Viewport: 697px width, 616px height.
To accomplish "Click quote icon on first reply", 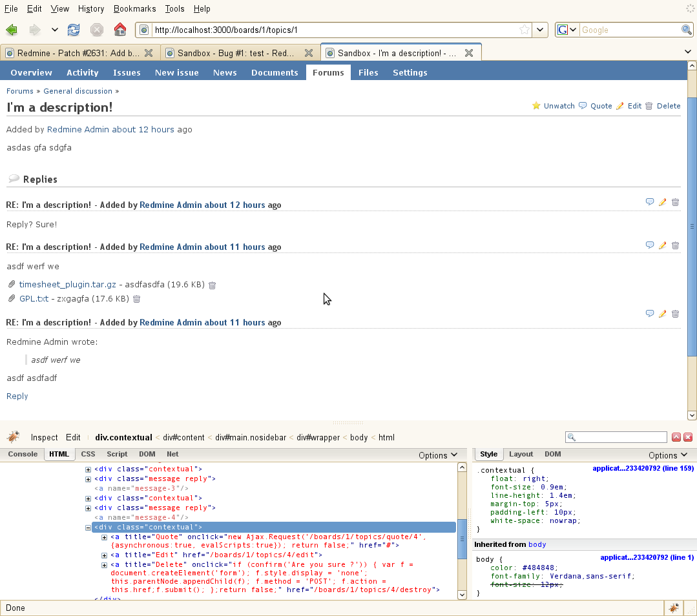I will pos(650,202).
